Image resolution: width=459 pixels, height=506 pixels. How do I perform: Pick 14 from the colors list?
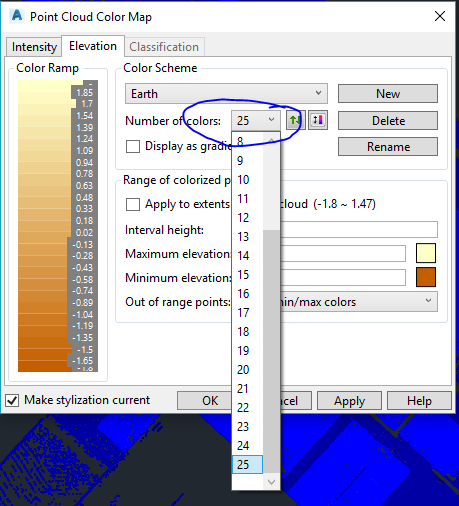click(247, 256)
